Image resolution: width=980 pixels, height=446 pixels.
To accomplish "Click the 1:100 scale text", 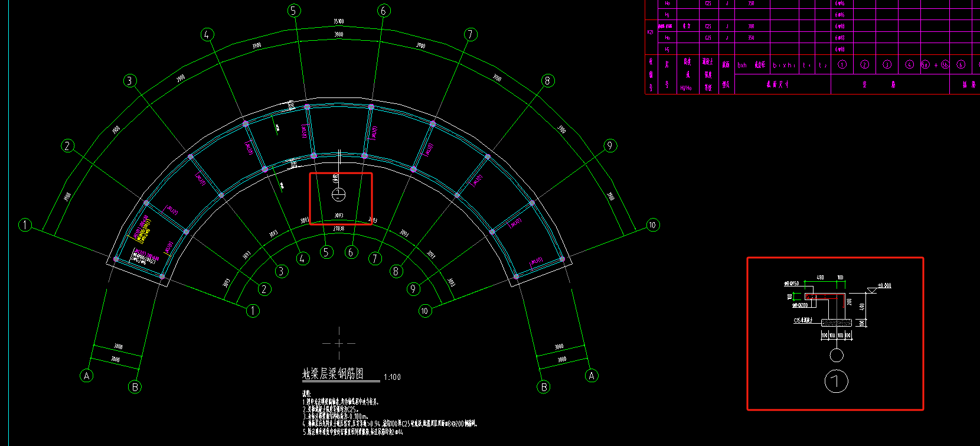I will click(392, 377).
